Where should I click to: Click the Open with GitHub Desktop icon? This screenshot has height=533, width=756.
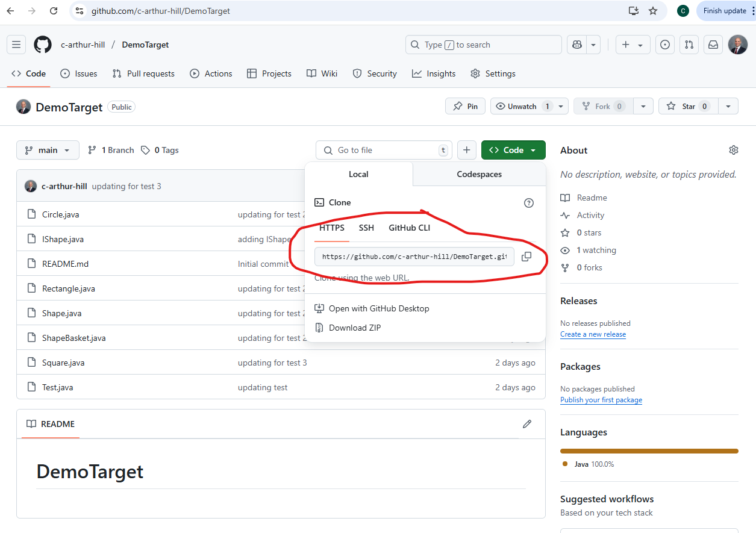[x=319, y=308]
